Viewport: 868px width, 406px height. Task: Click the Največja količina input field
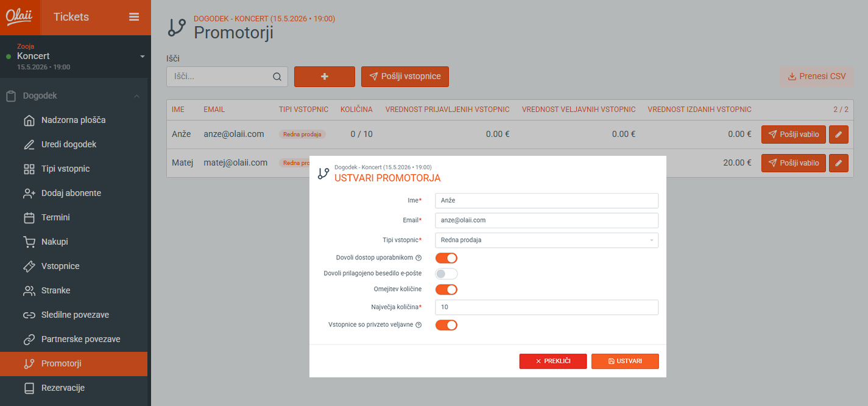[546, 307]
